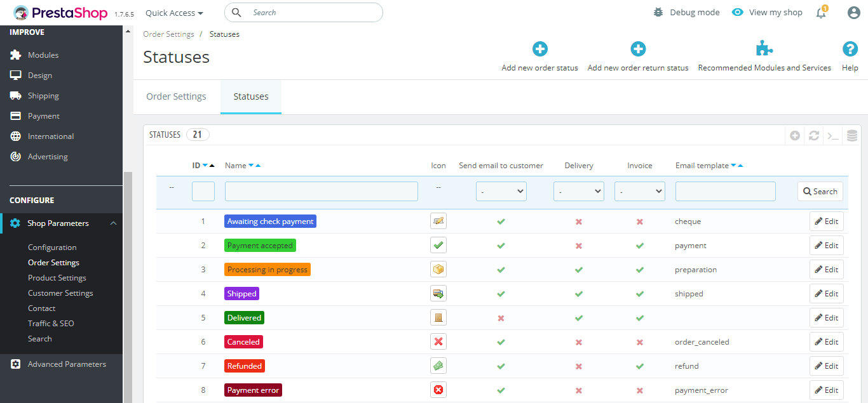Screen dimensions: 868x403
Task: Toggle send email for Refunded status
Action: tap(501, 366)
